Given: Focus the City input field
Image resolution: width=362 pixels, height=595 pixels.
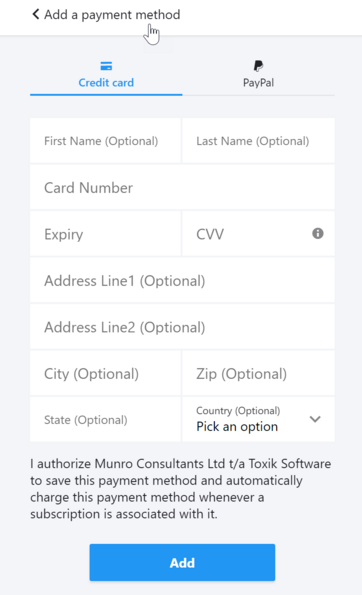Looking at the screenshot, I should tap(105, 373).
